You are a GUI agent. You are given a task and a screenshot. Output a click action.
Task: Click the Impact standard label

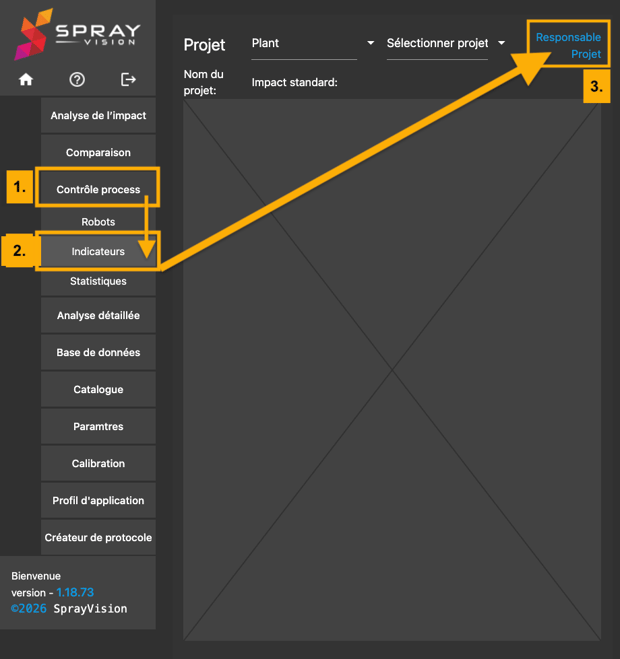(294, 82)
